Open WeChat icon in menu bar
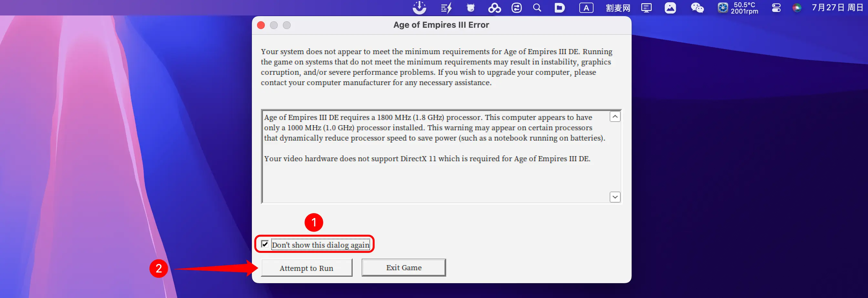Viewport: 868px width, 298px height. point(697,8)
